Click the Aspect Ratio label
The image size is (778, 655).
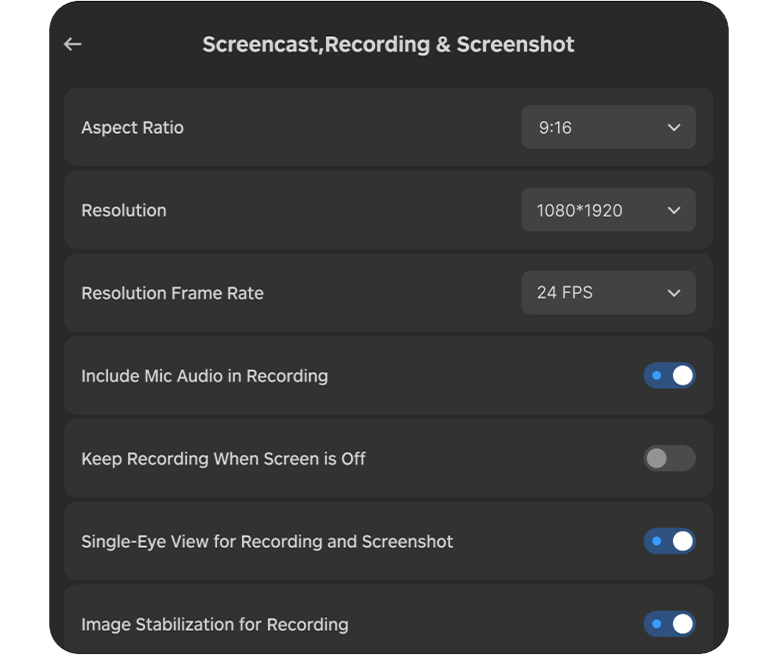(x=132, y=128)
